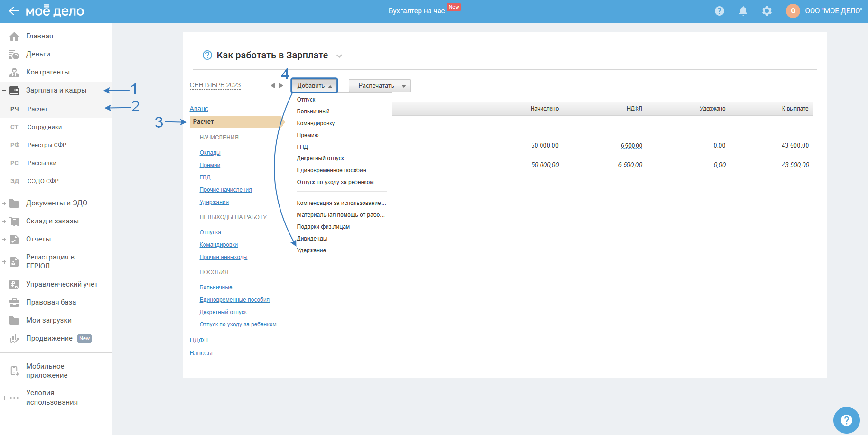Choose Больничный in the dropdown menu
This screenshot has width=868, height=435.
coord(313,111)
